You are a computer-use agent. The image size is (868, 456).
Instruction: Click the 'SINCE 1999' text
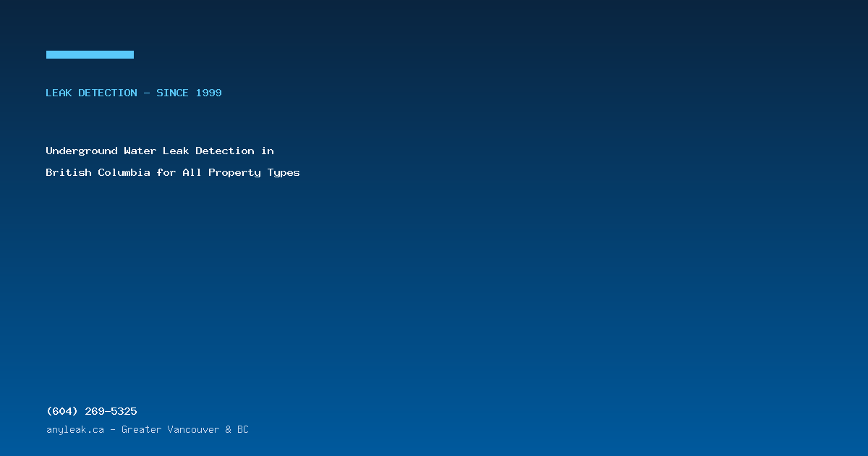pos(190,93)
